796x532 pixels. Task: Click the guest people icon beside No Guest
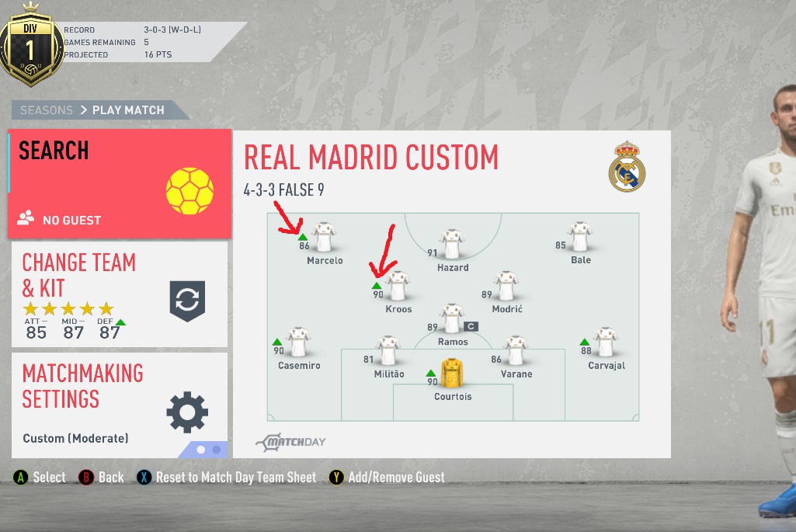[26, 217]
